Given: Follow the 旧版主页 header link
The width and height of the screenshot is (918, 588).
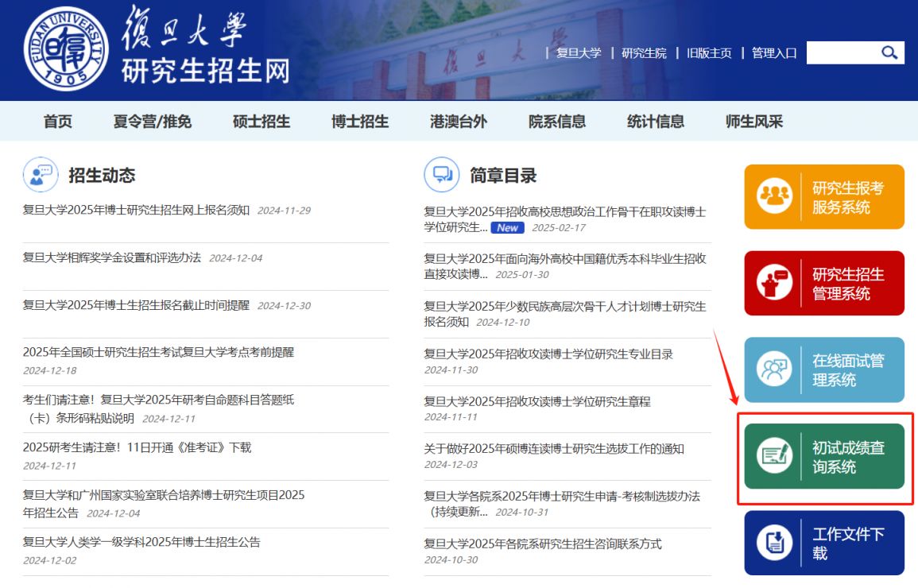Looking at the screenshot, I should pyautogui.click(x=709, y=53).
